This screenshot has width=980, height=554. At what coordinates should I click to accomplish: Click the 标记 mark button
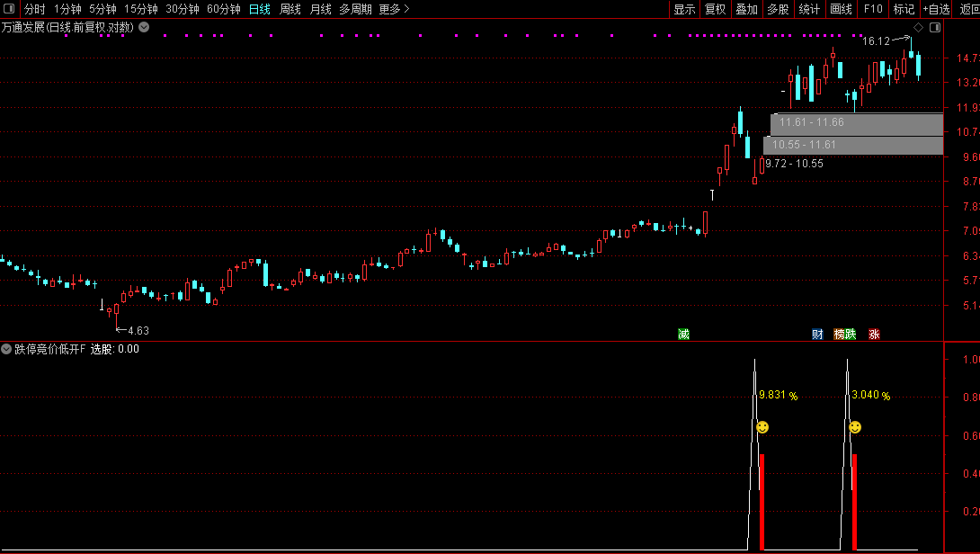pos(904,9)
